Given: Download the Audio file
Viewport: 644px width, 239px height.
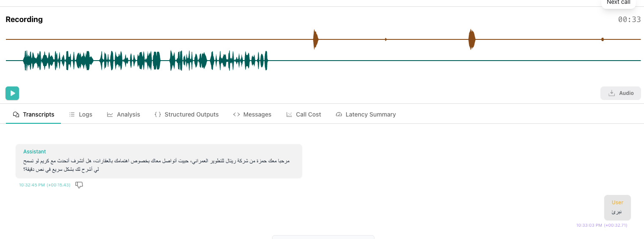Looking at the screenshot, I should coord(620,93).
